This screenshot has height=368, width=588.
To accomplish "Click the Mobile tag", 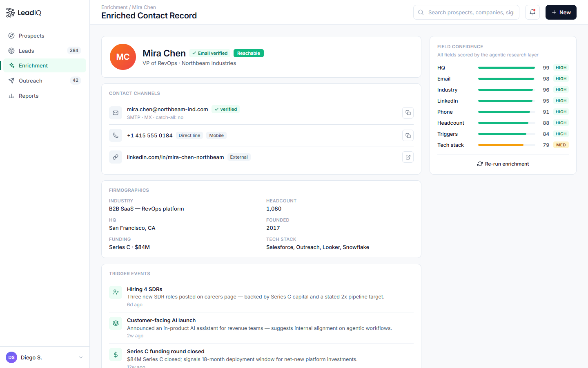I will (216, 135).
